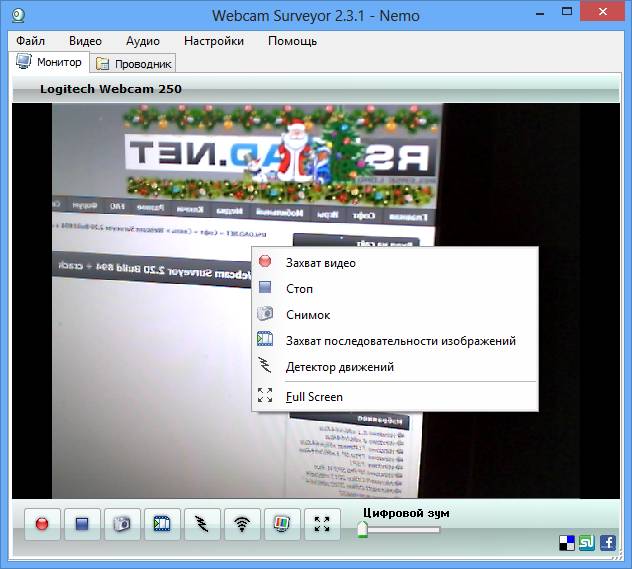Minimize the Webcam Surveyor window
632x569 pixels.
click(540, 13)
